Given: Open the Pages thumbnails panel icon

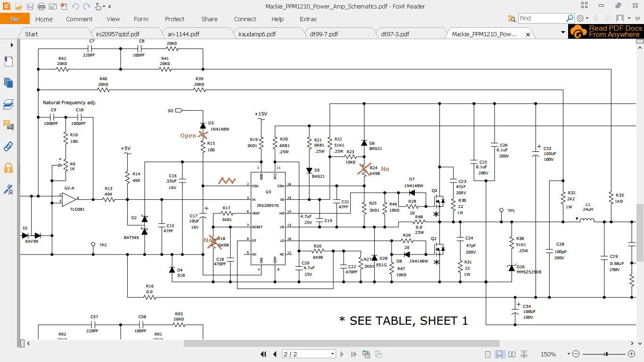Looking at the screenshot, I should coord(8,83).
